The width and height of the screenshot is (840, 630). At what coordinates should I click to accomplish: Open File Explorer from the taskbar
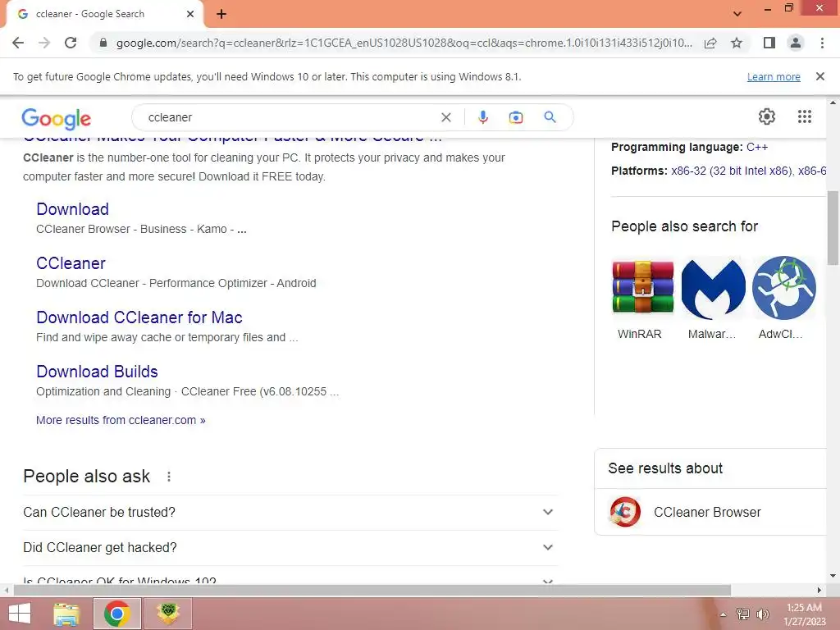coord(66,614)
